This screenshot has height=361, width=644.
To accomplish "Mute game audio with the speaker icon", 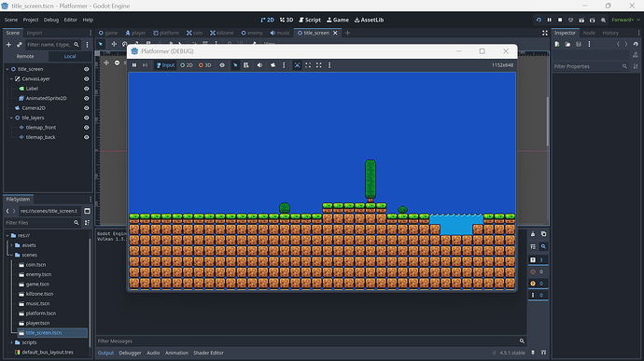I will tap(259, 65).
